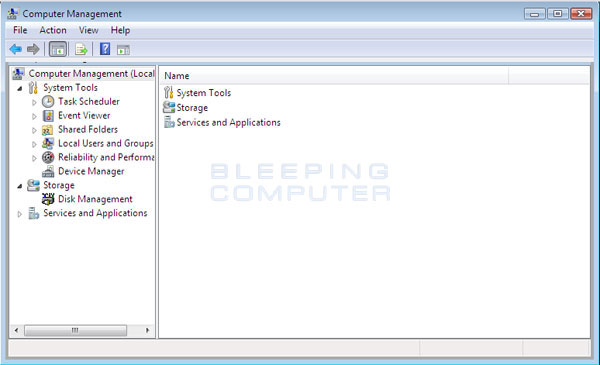Click the left scroll arrow of tree pane
Screen dimensions: 600x365
point(16,330)
